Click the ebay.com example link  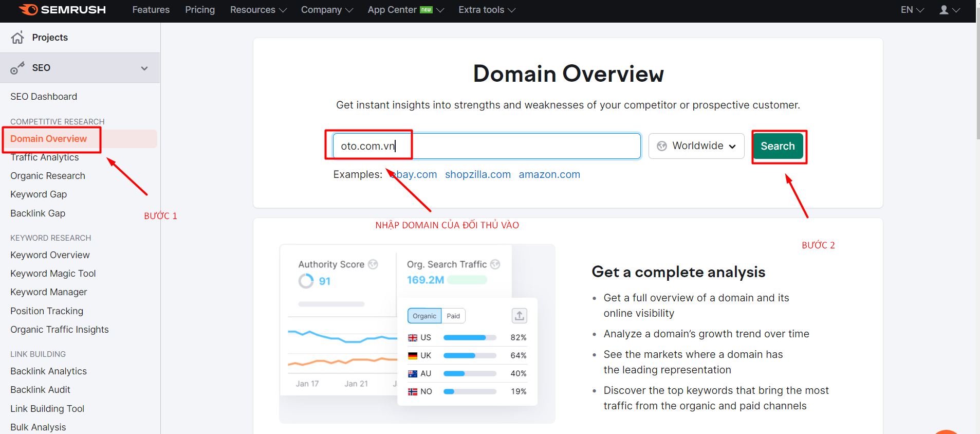[x=414, y=174]
